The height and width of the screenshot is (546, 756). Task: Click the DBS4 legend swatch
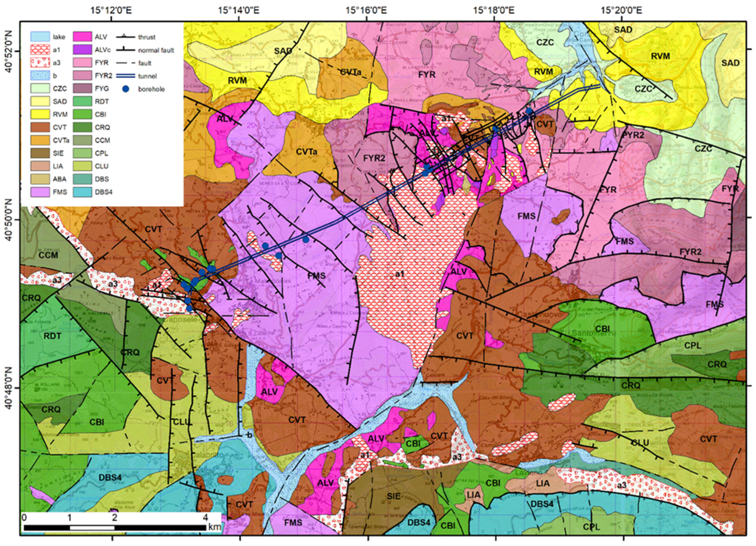coord(83,192)
